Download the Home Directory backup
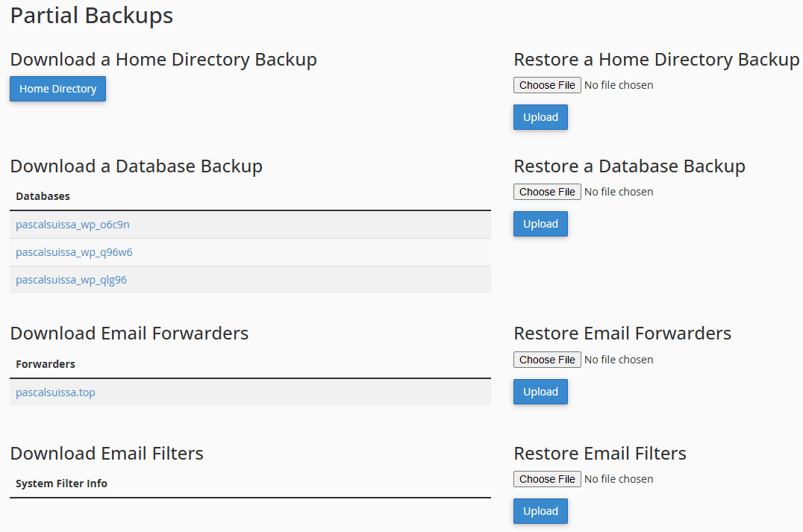 [x=58, y=89]
